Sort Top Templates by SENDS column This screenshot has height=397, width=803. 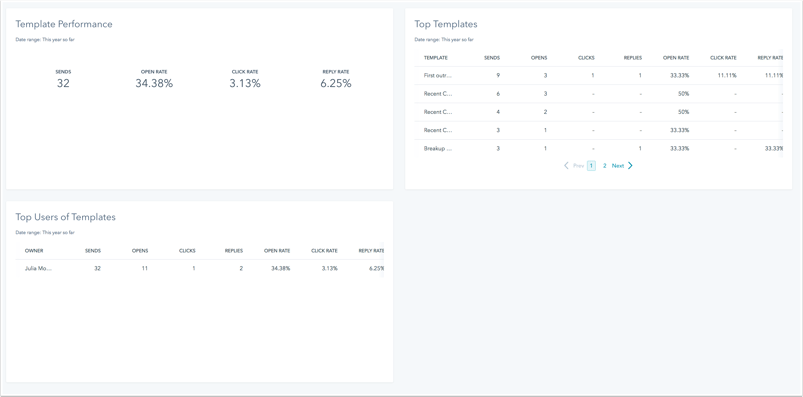[x=492, y=58]
